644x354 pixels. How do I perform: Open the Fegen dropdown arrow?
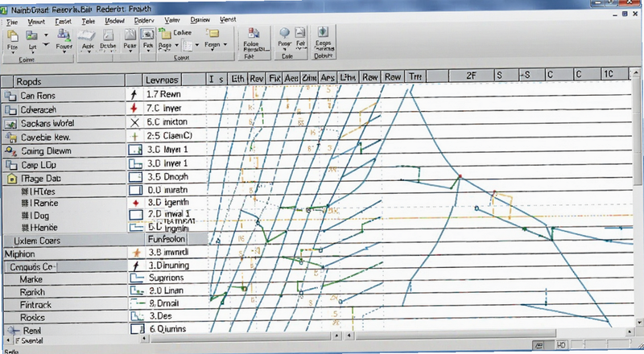click(225, 44)
